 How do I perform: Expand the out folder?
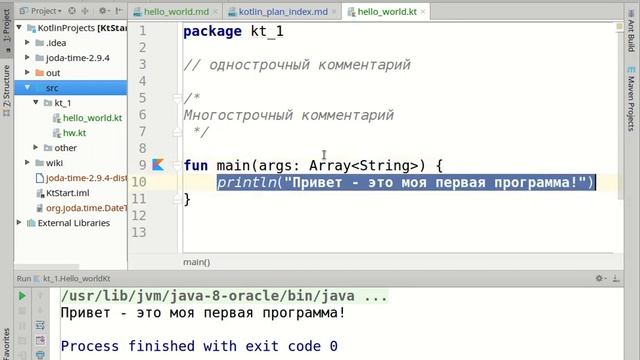[x=27, y=73]
